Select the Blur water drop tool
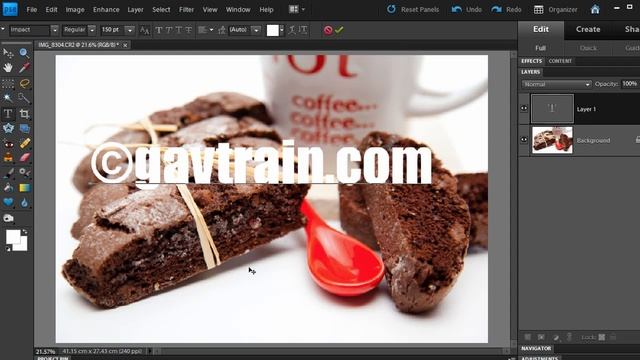Viewport: 640px width, 360px height. click(x=24, y=202)
